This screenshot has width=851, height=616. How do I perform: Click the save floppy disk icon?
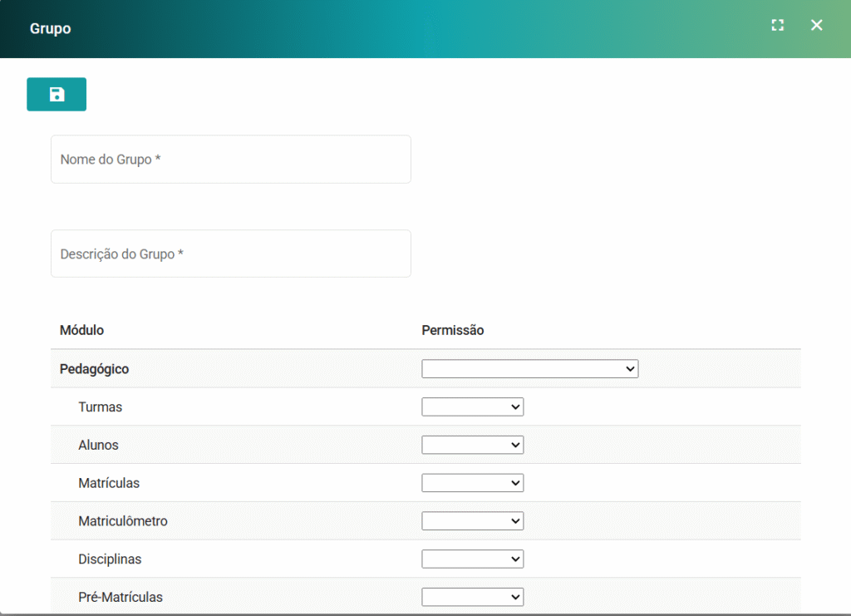57,94
